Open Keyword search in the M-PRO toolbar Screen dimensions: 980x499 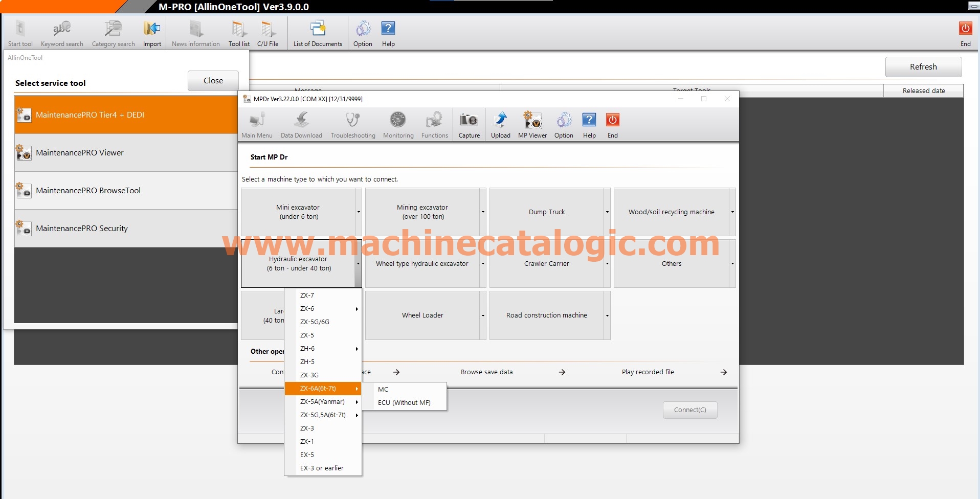62,34
